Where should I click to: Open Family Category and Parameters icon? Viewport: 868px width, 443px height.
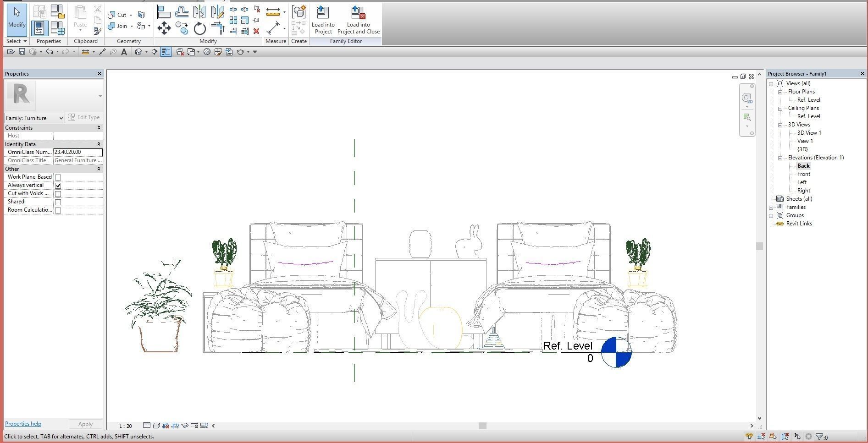[x=57, y=11]
